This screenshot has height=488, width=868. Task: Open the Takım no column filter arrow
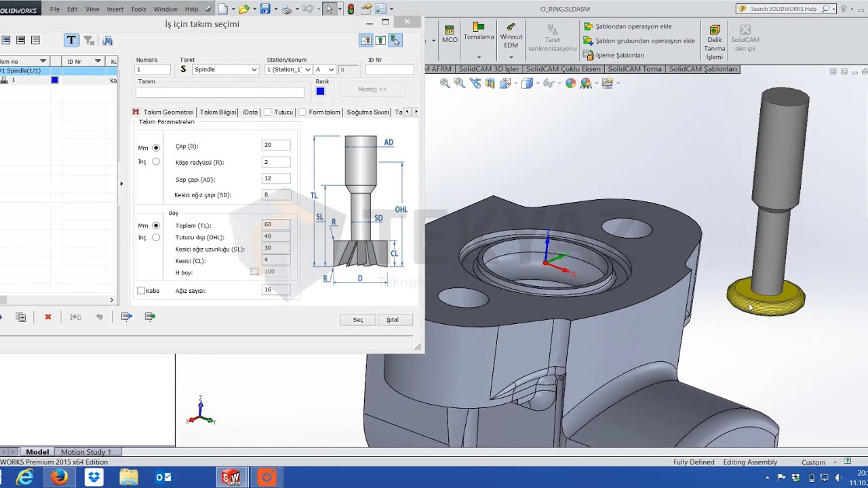pyautogui.click(x=43, y=61)
